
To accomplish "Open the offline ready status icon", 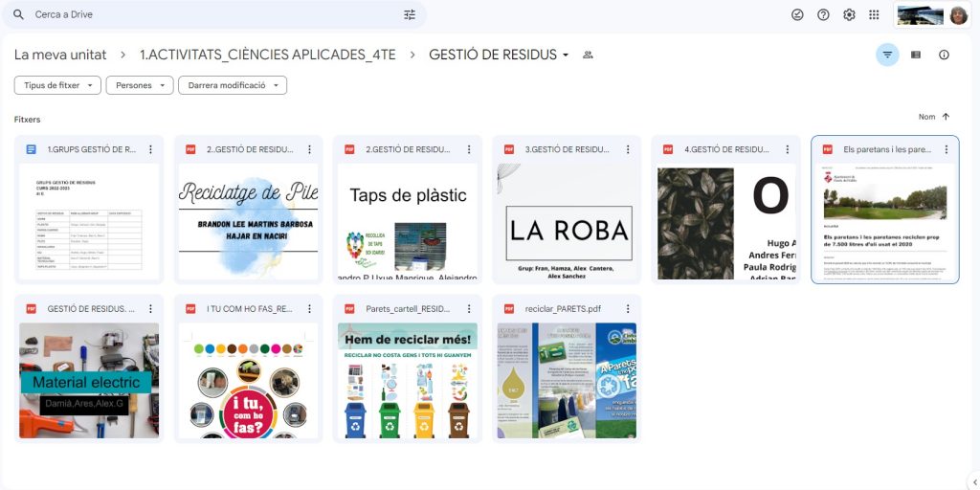I will pos(797,15).
